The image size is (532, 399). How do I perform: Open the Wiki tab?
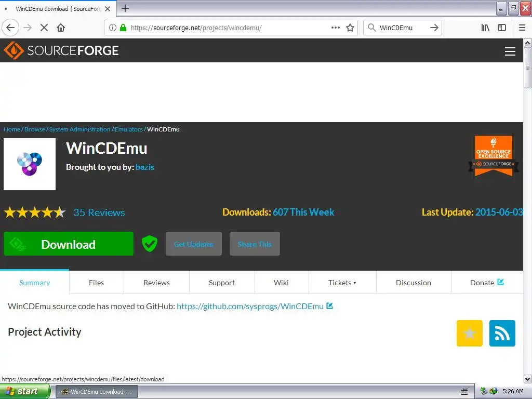click(281, 282)
